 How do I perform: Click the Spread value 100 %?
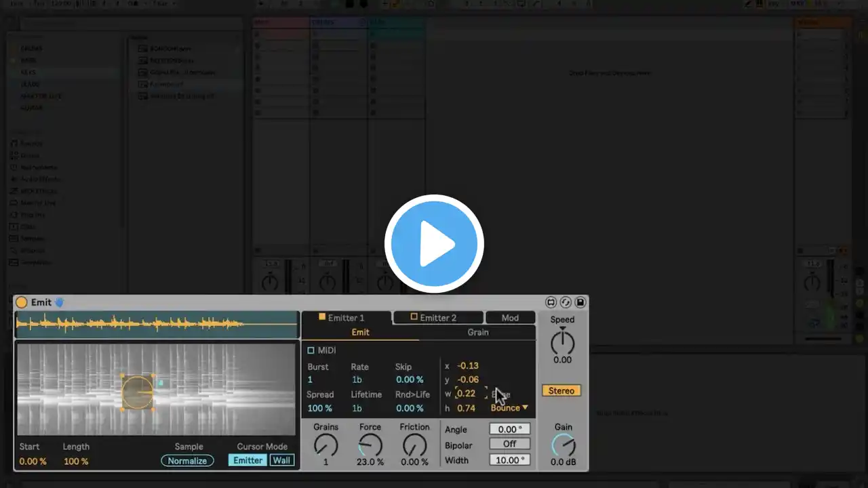[x=319, y=408]
